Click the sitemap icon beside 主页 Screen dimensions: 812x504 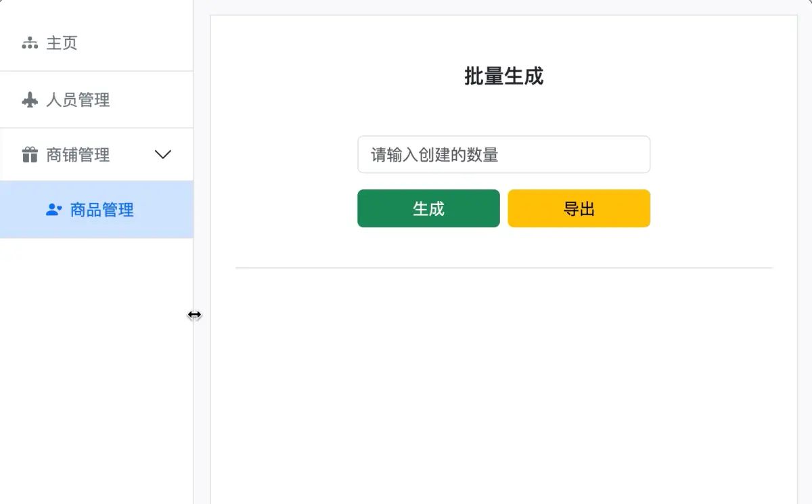(30, 43)
